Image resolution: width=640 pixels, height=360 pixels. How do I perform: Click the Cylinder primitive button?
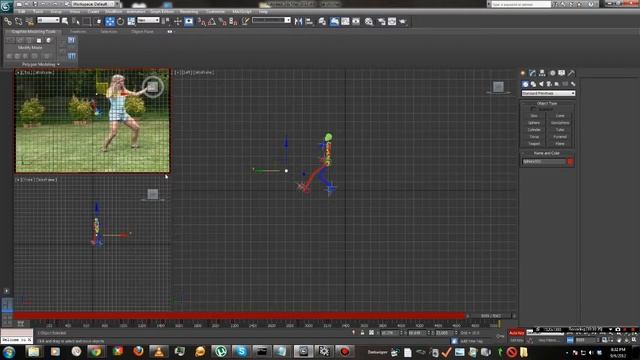[x=534, y=130]
